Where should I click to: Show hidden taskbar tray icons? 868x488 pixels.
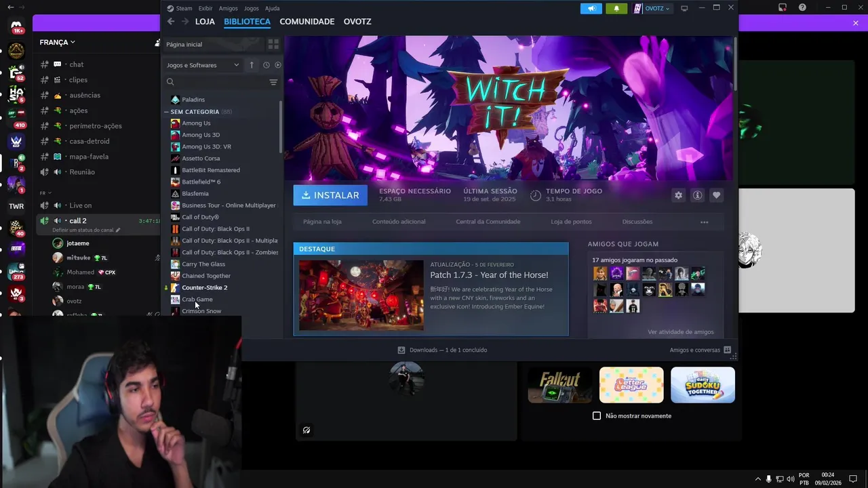click(x=757, y=479)
